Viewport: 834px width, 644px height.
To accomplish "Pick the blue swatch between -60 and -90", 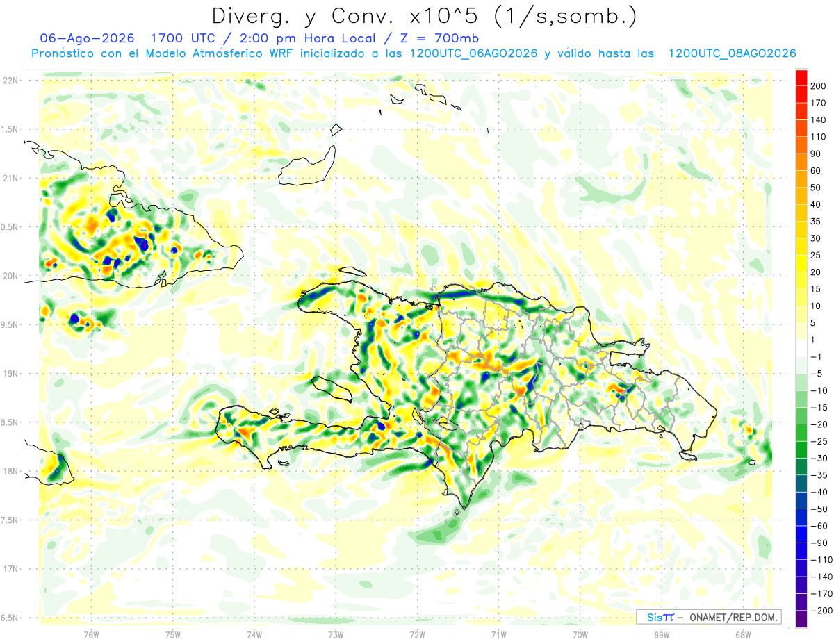I will click(801, 534).
